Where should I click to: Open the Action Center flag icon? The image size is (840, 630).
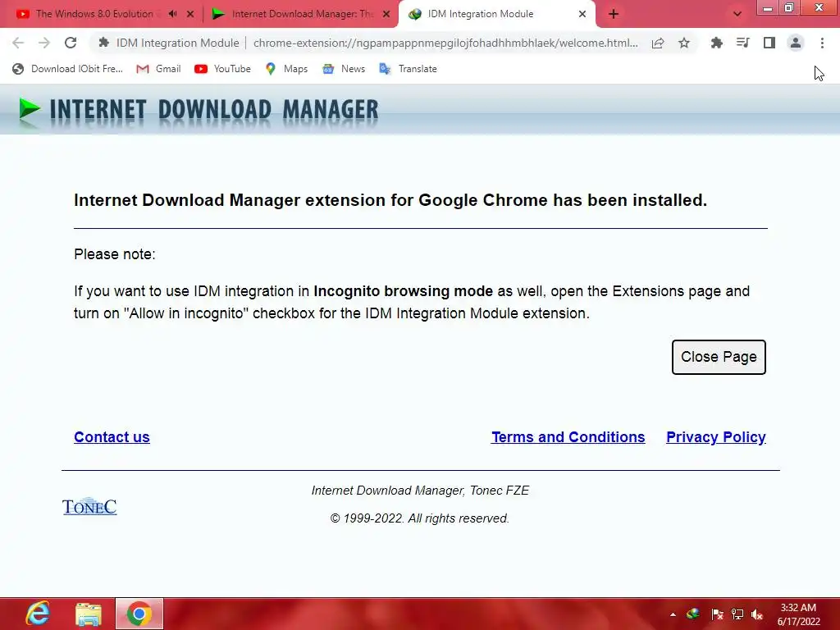(x=717, y=614)
